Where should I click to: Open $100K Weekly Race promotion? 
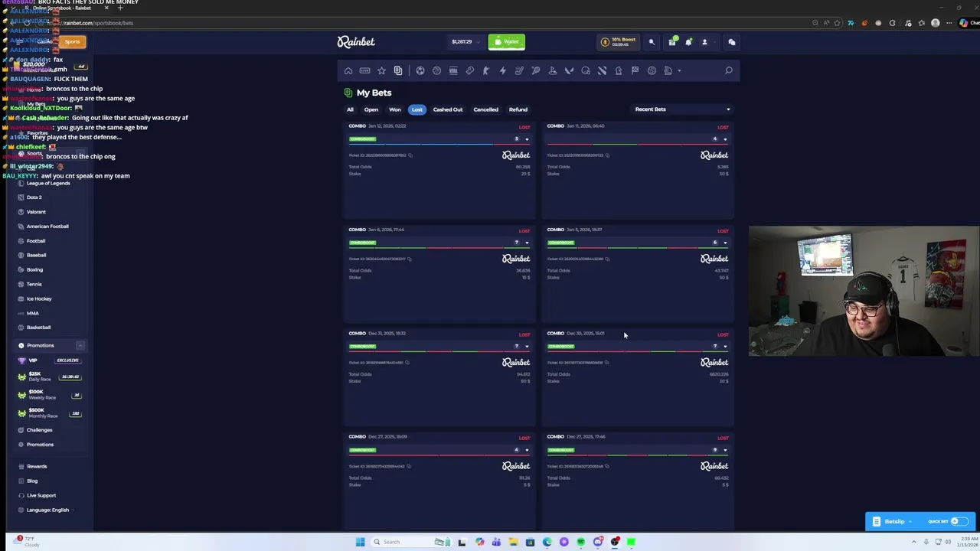[x=49, y=395]
